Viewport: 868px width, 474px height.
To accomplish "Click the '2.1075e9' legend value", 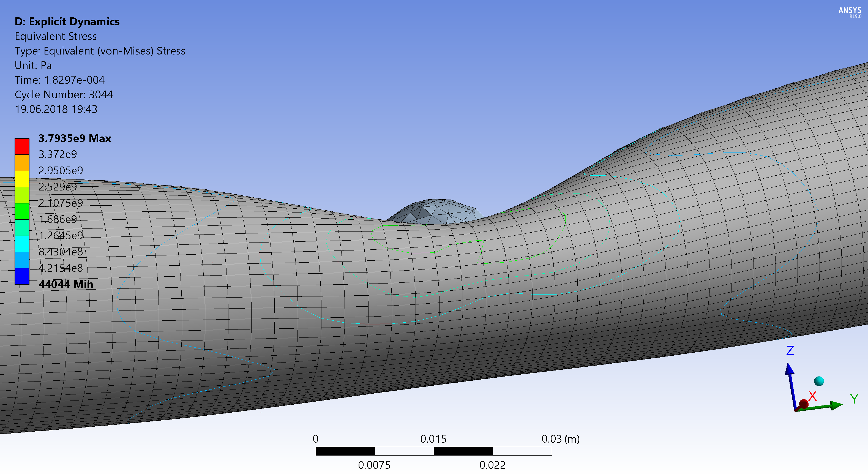I will [61, 203].
